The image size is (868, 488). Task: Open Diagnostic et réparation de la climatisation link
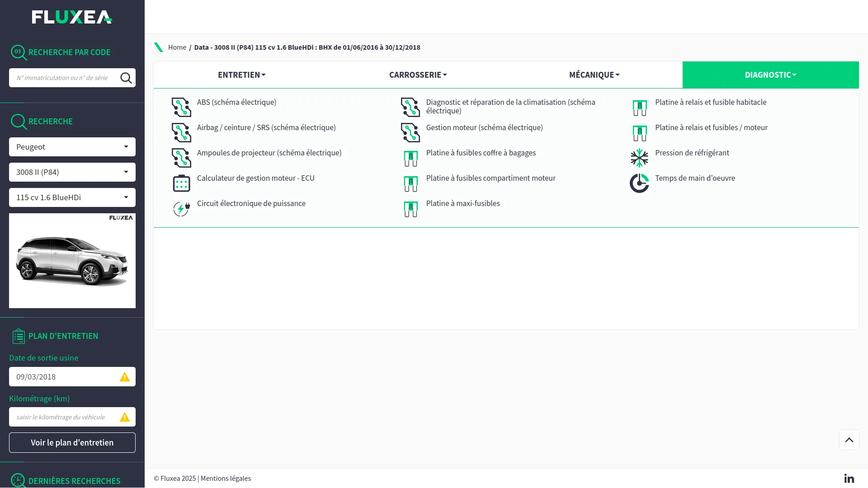click(510, 107)
